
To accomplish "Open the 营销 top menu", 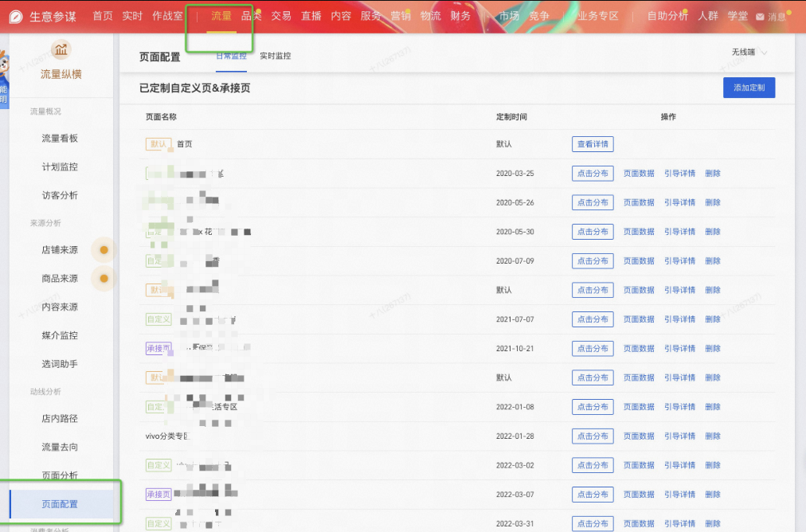I will point(401,16).
